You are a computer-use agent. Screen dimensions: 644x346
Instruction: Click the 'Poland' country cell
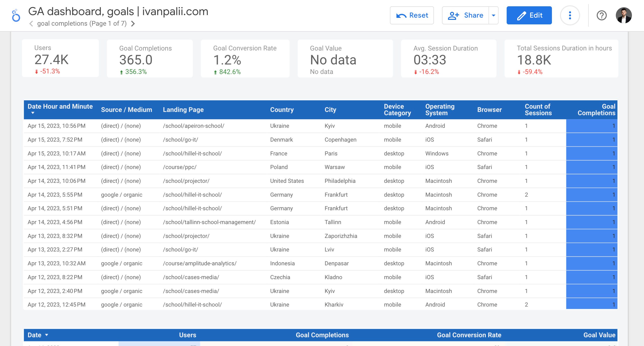tap(279, 167)
